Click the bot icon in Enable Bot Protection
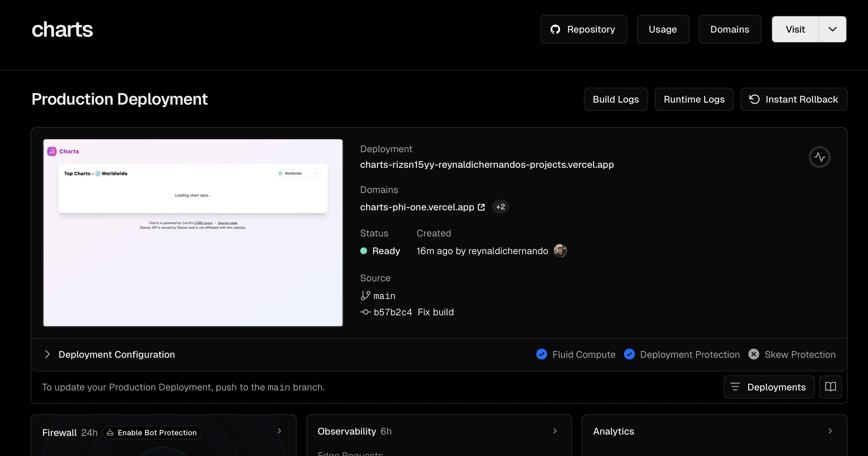868x456 pixels. [110, 433]
